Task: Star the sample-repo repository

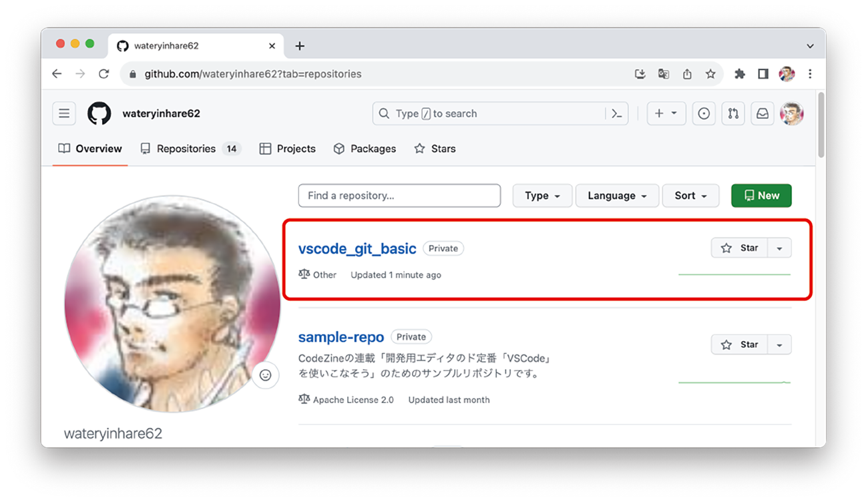Action: pyautogui.click(x=740, y=345)
